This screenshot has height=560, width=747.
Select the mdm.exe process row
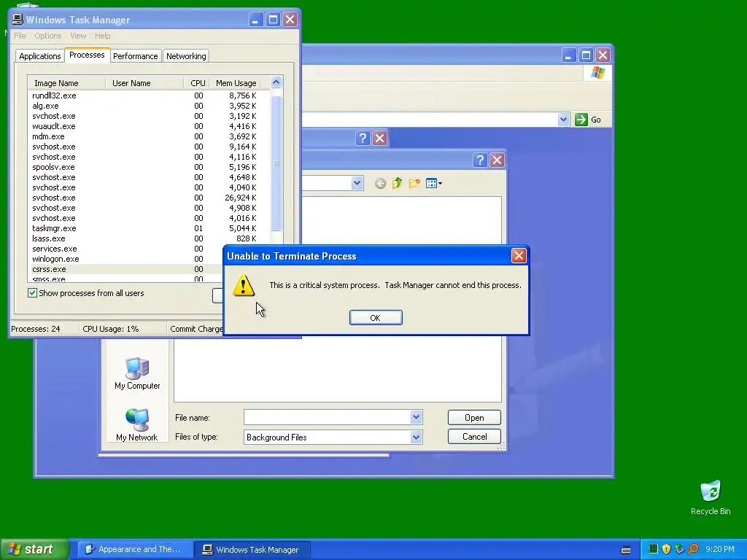(x=149, y=136)
